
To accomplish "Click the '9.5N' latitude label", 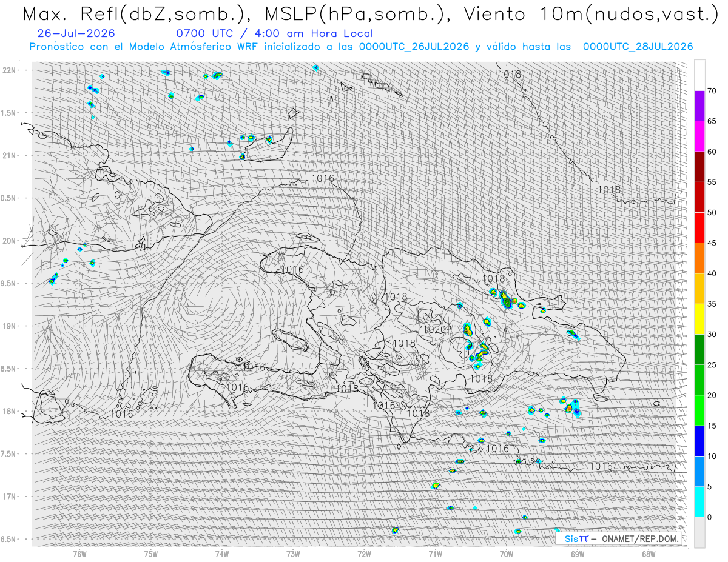I will pos(8,283).
